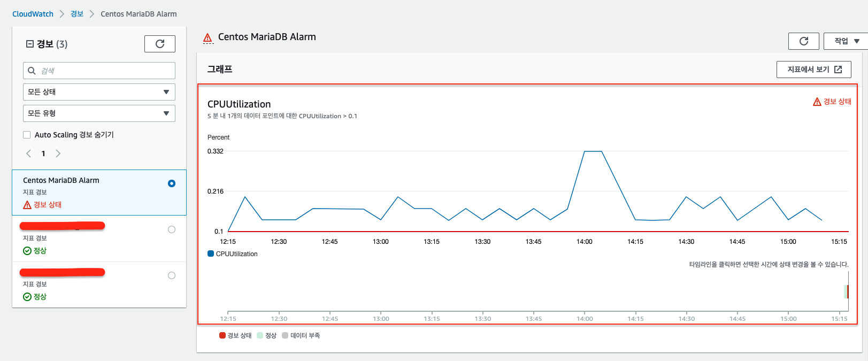Viewport: 868px width, 361px height.
Task: Open the 모든 유형 dropdown
Action: tap(99, 113)
